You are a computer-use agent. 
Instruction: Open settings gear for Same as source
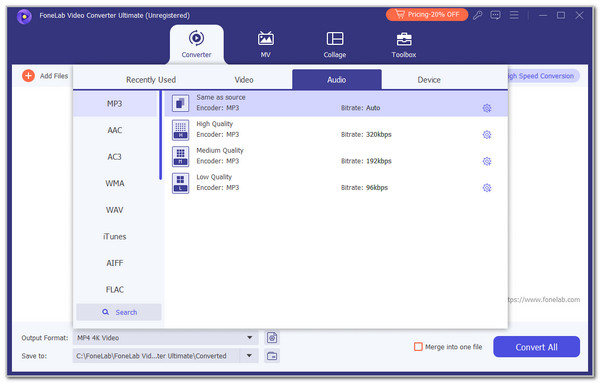click(487, 108)
